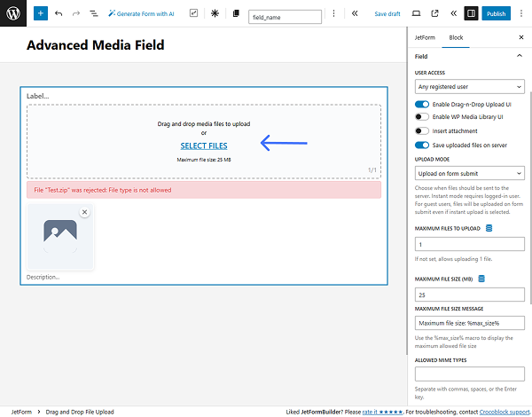Click the blue block inserter plus button
Viewport: 532px width, 417px height.
(41, 13)
